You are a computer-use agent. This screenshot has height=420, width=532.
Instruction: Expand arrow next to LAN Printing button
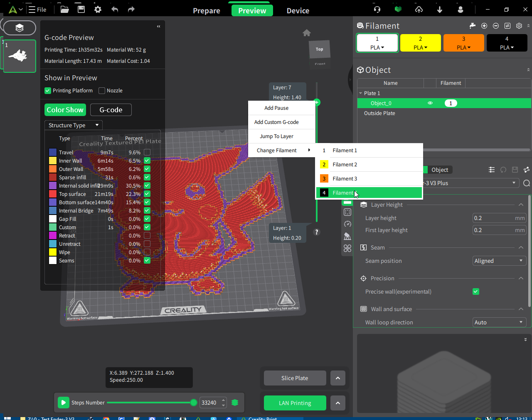pyautogui.click(x=338, y=403)
